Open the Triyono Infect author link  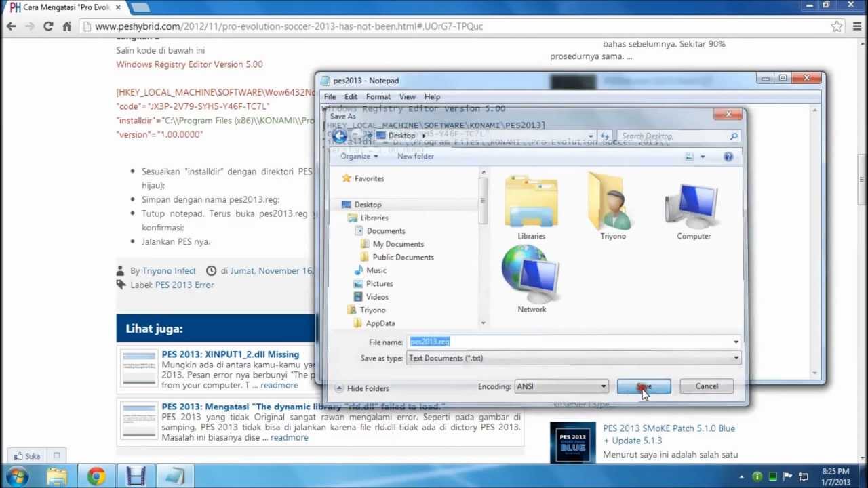click(x=169, y=271)
